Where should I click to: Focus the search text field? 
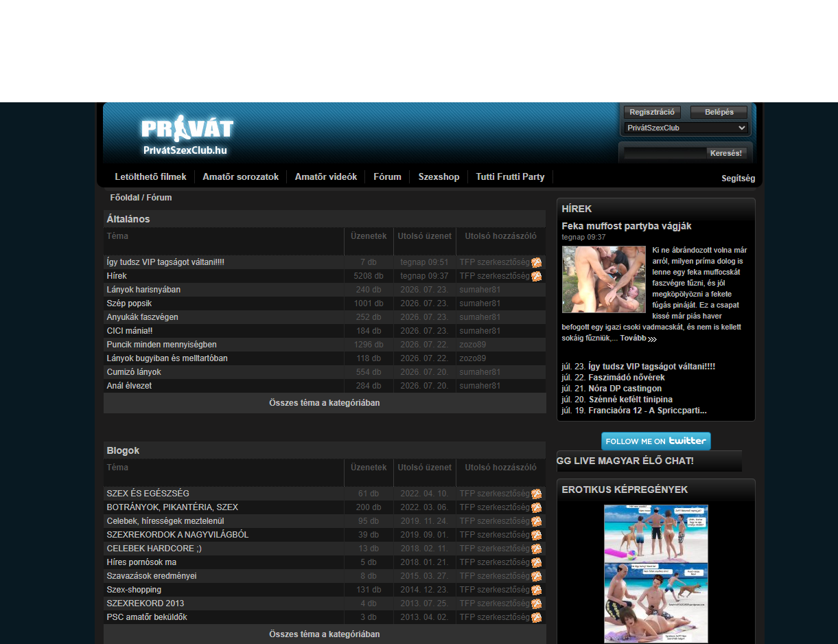(x=664, y=153)
